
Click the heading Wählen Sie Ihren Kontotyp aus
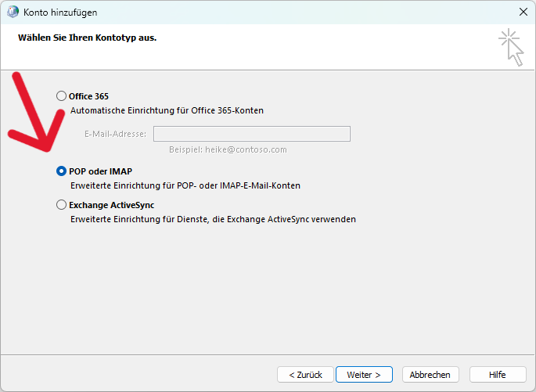[87, 38]
